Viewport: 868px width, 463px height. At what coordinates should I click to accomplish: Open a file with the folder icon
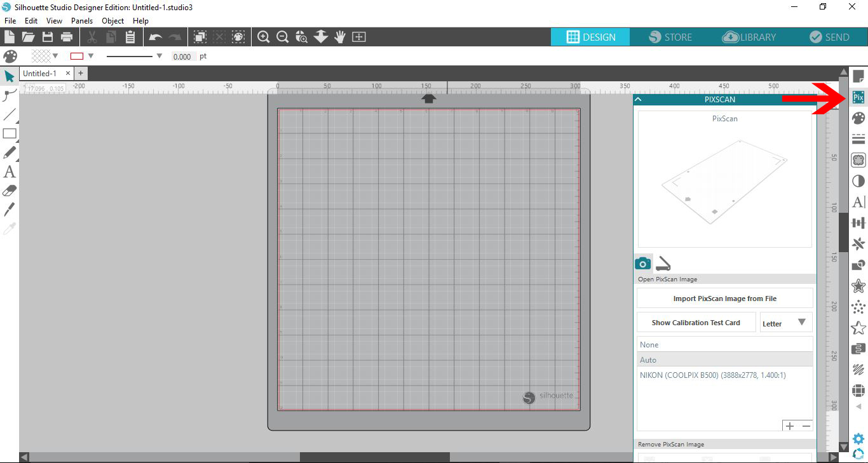[28, 37]
